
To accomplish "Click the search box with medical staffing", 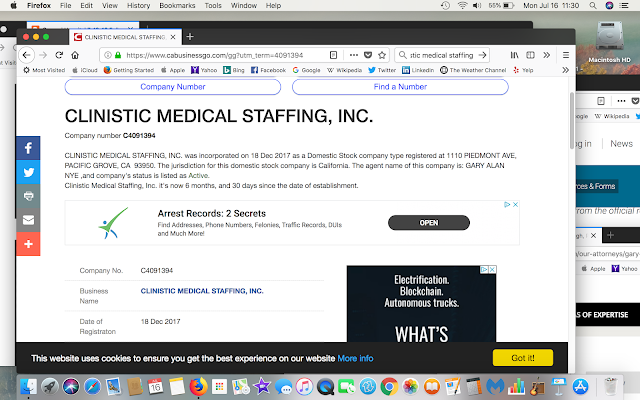I will (x=441, y=55).
